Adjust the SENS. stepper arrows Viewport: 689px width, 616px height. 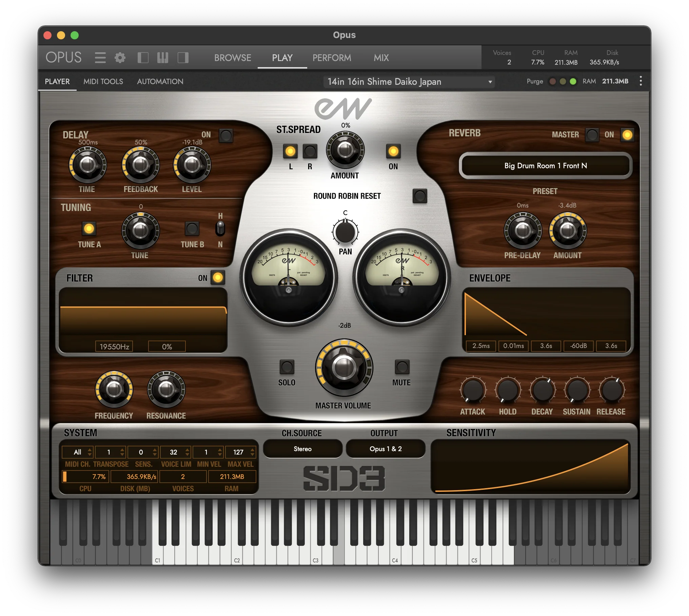[155, 452]
